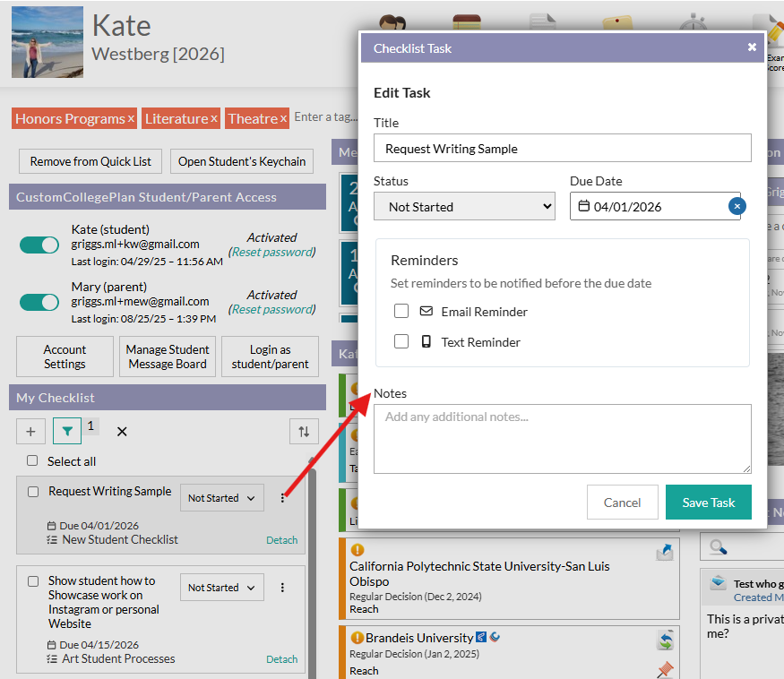
Task: Click the Save Task button
Action: (708, 503)
